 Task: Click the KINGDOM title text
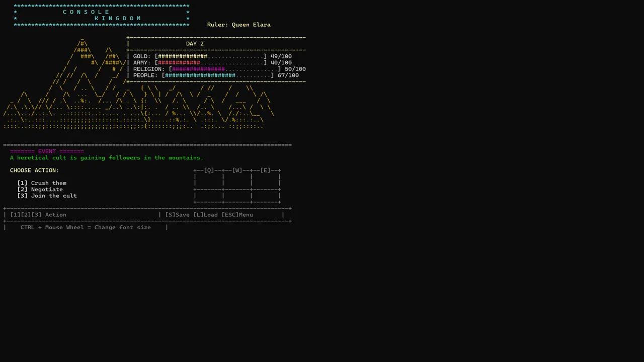118,18
